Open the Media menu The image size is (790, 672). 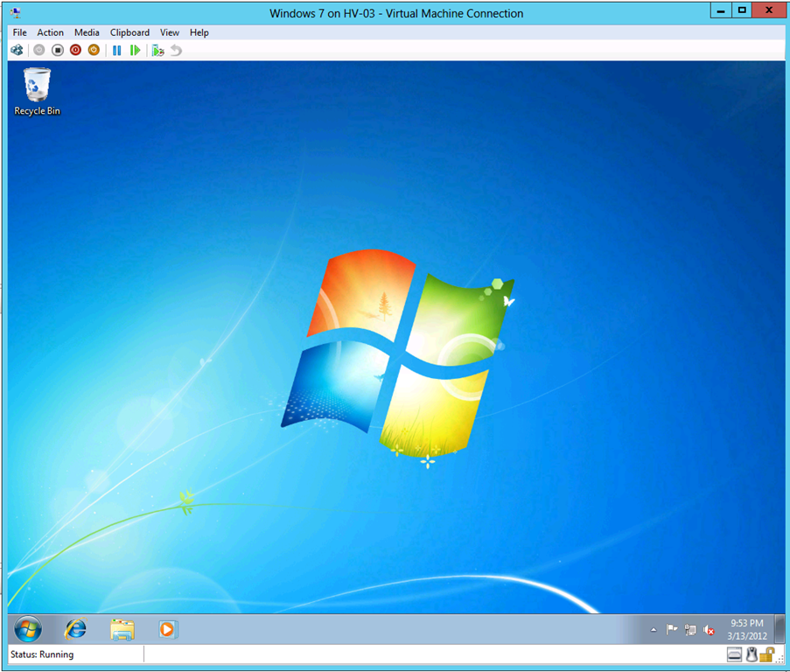(87, 32)
